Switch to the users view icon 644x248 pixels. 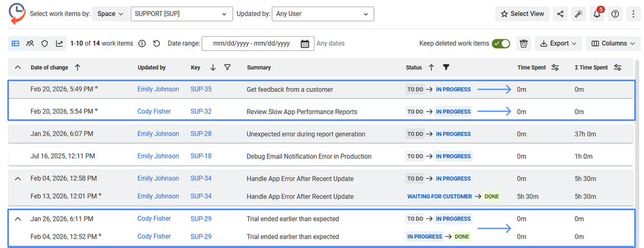30,44
